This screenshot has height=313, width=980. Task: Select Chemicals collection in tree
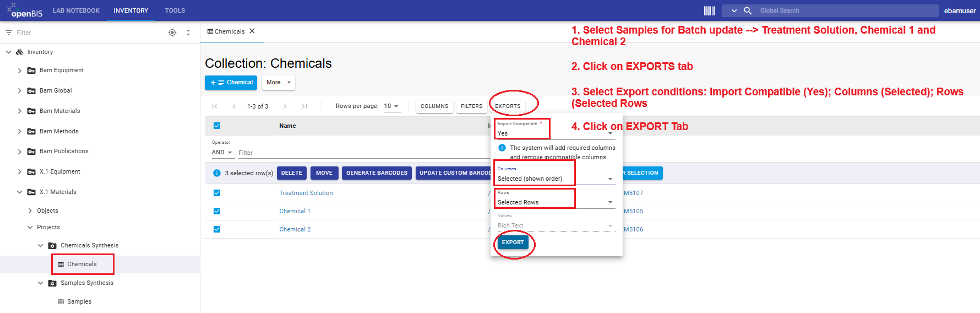tap(81, 264)
